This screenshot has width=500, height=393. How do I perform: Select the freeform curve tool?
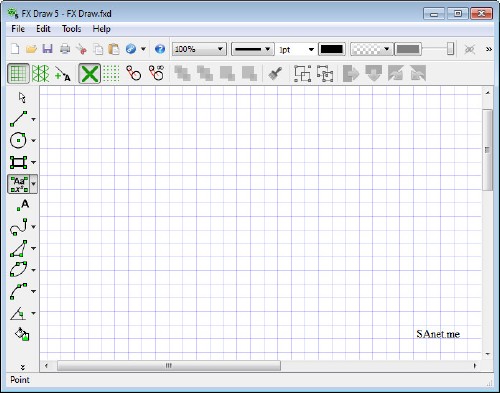pos(19,227)
